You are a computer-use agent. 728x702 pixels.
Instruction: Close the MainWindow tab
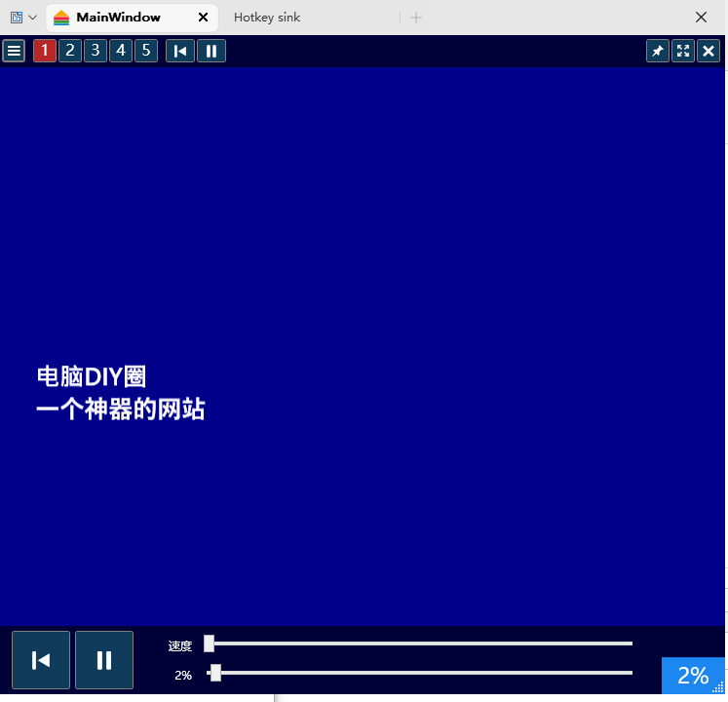(203, 18)
